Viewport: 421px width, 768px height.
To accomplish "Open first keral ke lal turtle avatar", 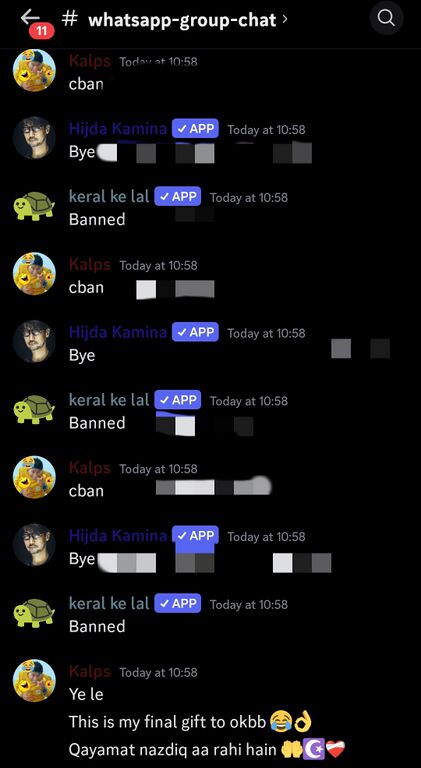I will point(34,206).
